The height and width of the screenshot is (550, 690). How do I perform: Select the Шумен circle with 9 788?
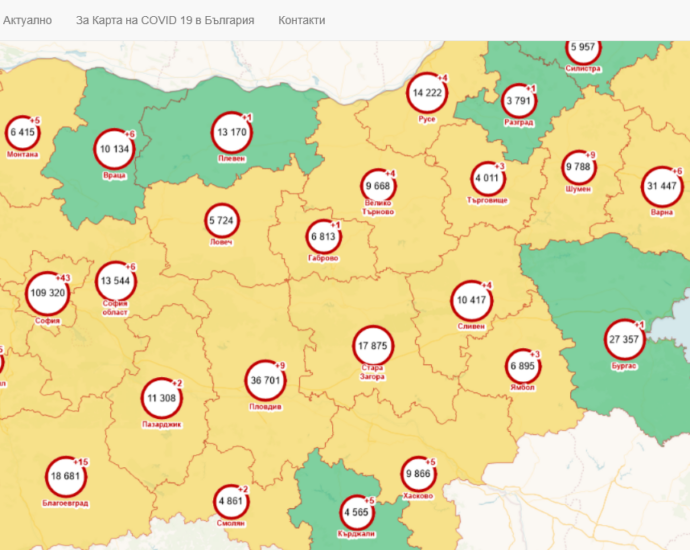click(579, 167)
